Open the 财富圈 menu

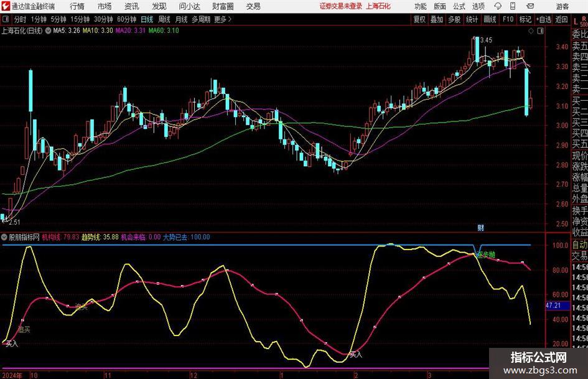click(x=223, y=6)
